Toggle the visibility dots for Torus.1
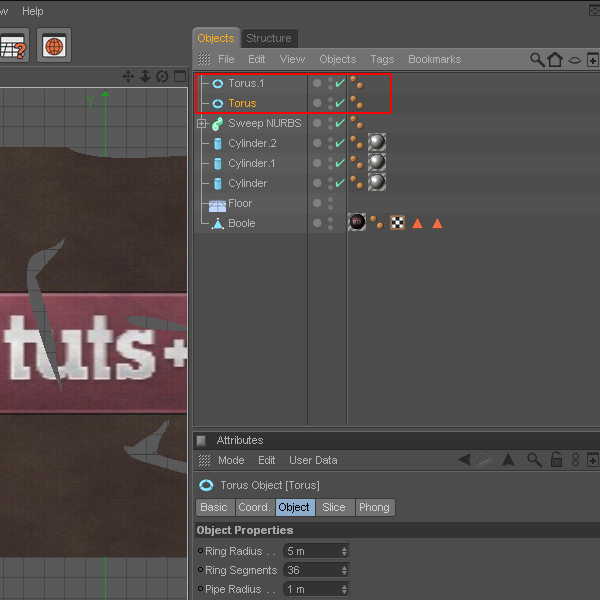600x600 pixels. [330, 83]
